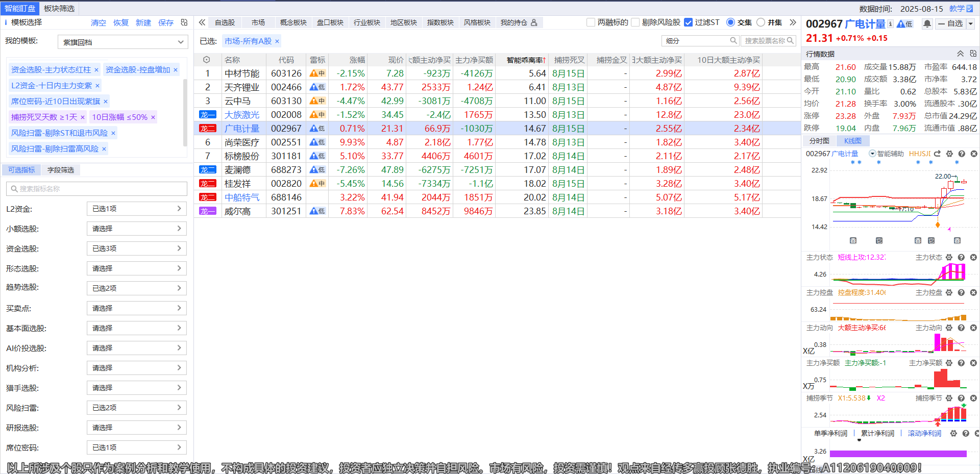Uncheck the 过滤ST checkbox
This screenshot has width=980, height=474.
[688, 22]
